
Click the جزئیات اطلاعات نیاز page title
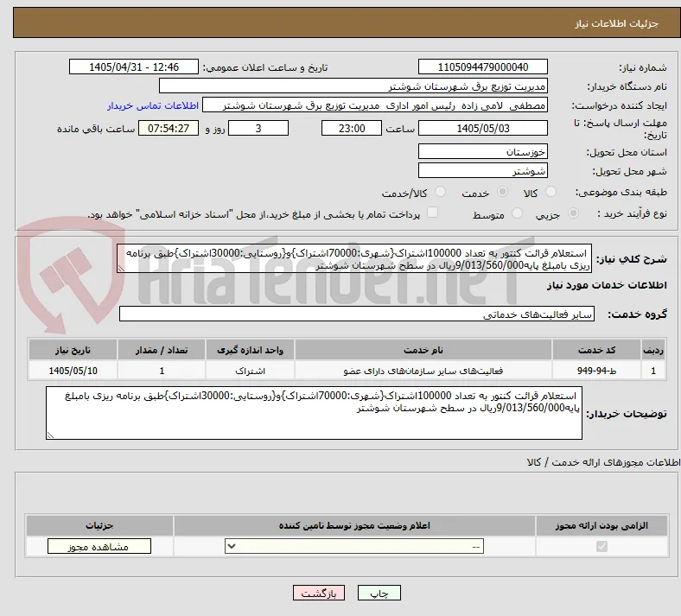pos(617,23)
